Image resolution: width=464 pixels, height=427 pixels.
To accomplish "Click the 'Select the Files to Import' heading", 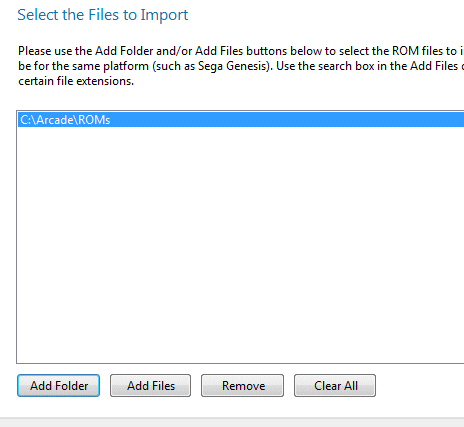I will pos(103,15).
